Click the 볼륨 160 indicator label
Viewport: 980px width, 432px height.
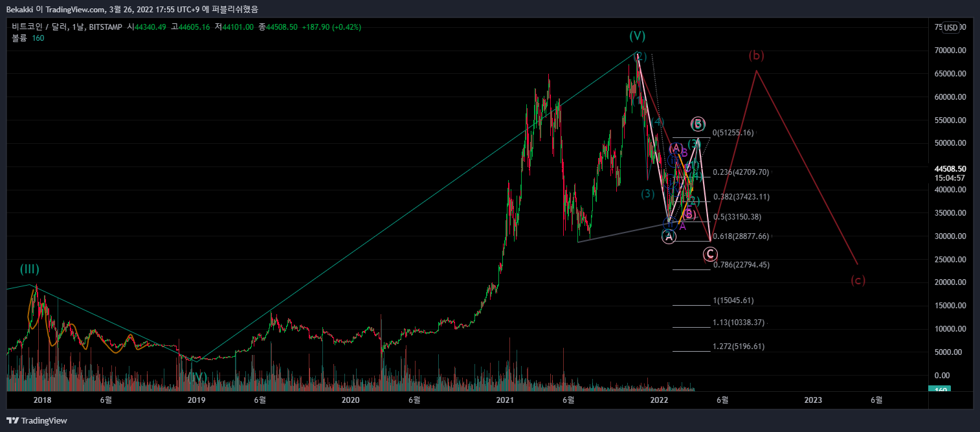click(x=28, y=38)
